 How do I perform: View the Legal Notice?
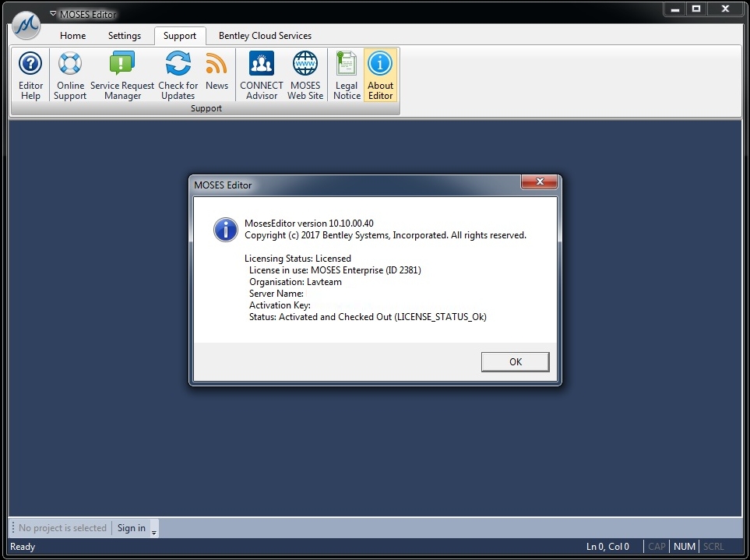[x=347, y=76]
